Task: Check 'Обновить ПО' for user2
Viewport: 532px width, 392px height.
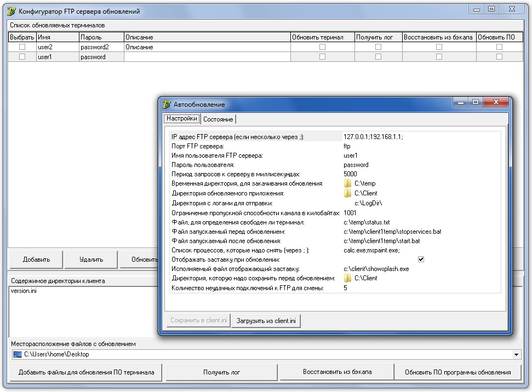Action: click(x=499, y=47)
